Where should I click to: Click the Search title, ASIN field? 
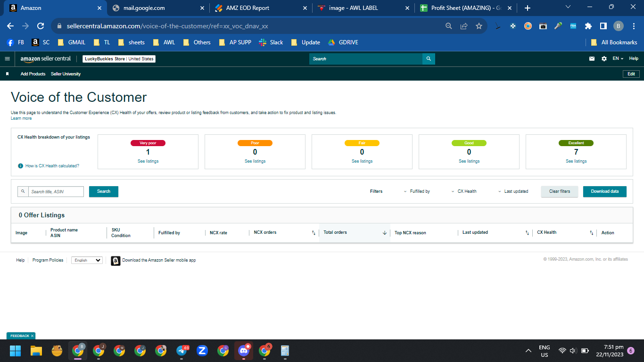point(56,192)
